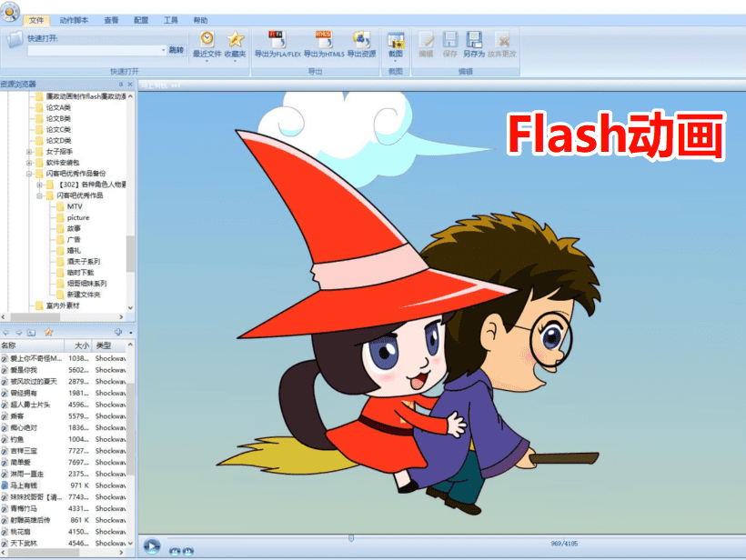This screenshot has width=746, height=560.
Task: Click the playback Play button
Action: click(152, 546)
